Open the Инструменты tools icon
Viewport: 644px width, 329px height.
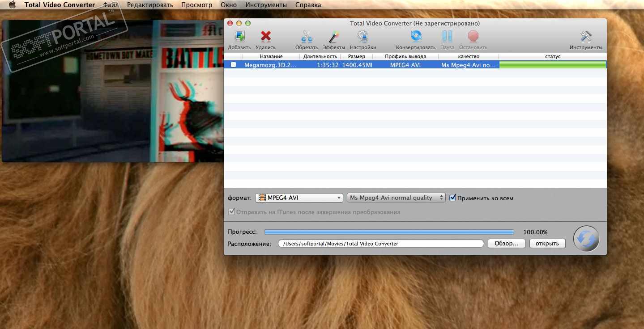tap(586, 36)
